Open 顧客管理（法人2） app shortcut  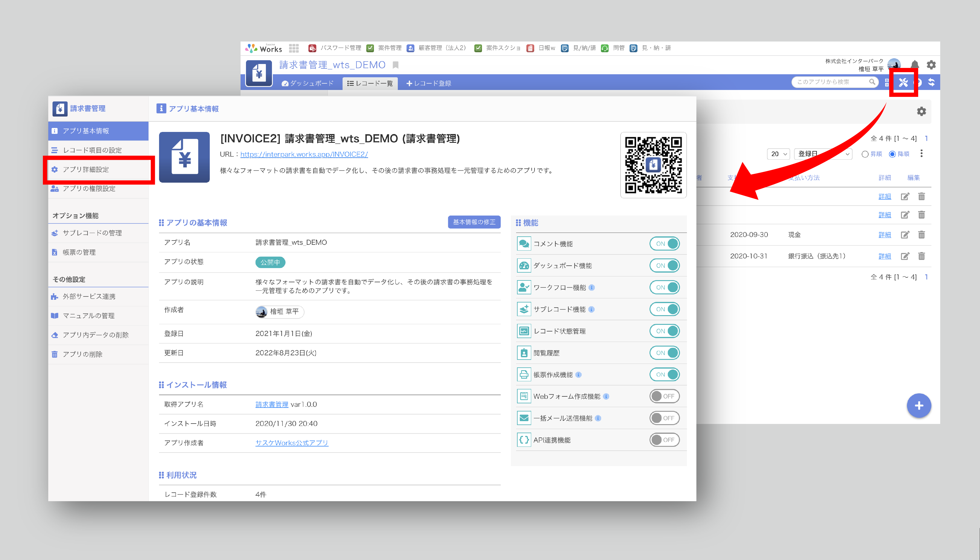[x=436, y=48]
